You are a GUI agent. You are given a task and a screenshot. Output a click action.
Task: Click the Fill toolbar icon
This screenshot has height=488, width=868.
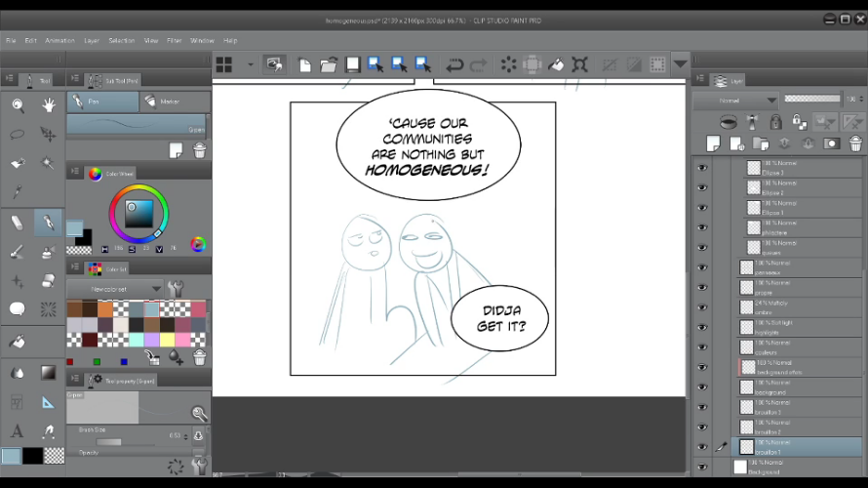[556, 64]
